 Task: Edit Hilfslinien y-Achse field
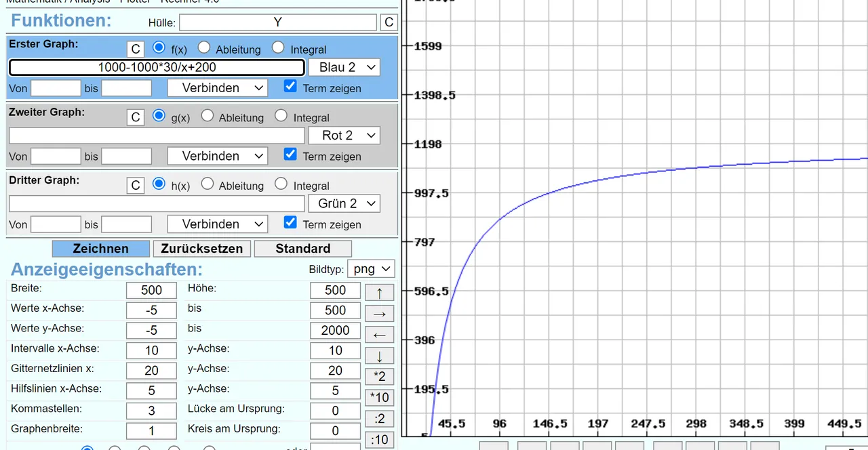[336, 390]
